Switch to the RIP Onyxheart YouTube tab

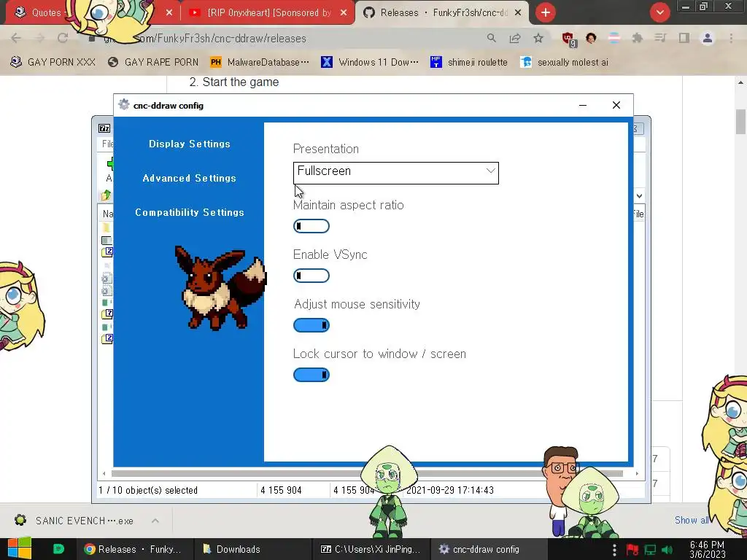tap(268, 13)
